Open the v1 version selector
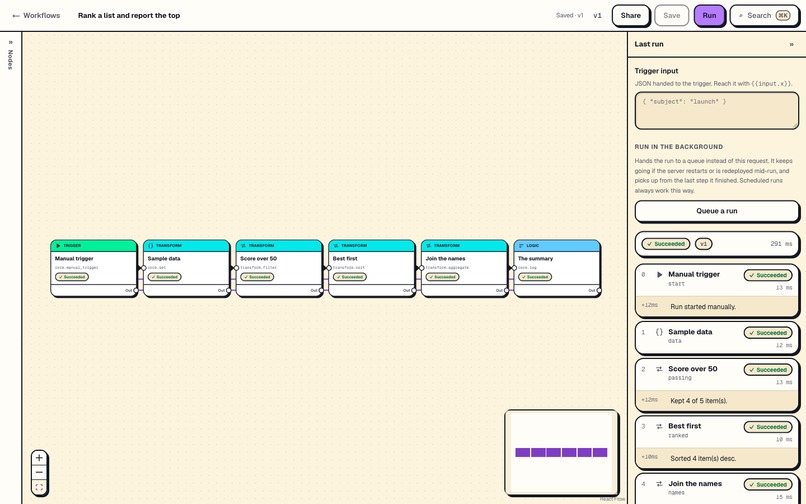 click(x=597, y=15)
